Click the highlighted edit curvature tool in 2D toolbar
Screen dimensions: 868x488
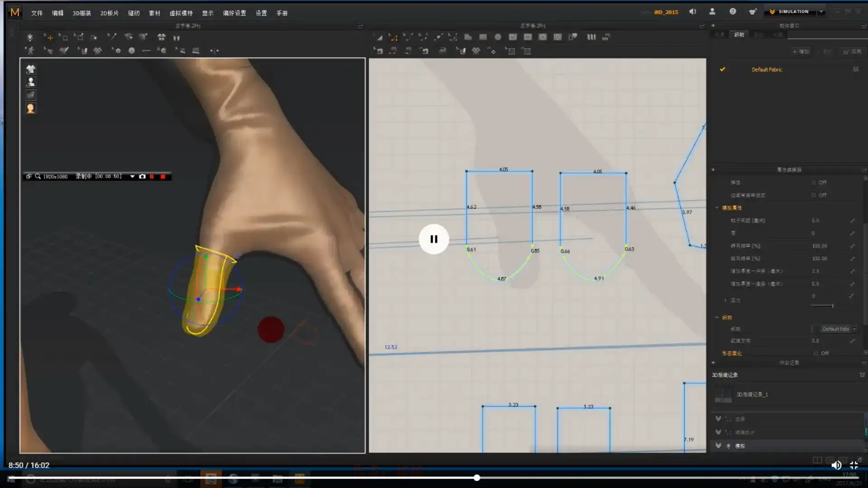[393, 38]
